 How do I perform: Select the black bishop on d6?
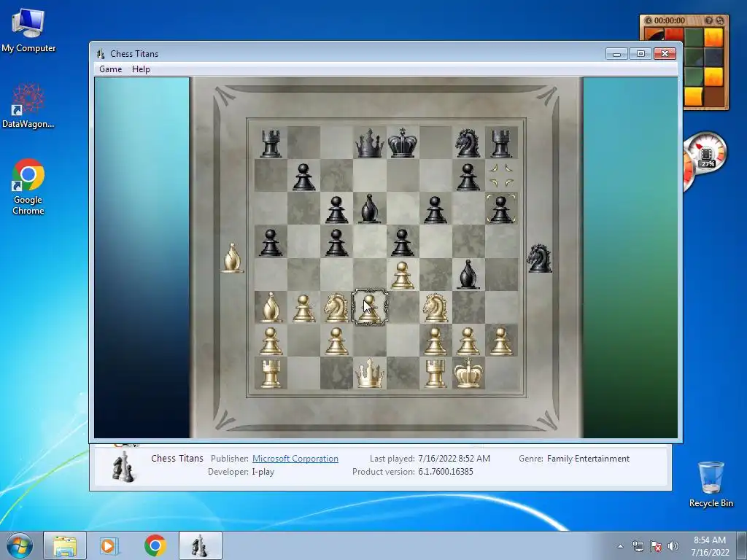point(370,209)
